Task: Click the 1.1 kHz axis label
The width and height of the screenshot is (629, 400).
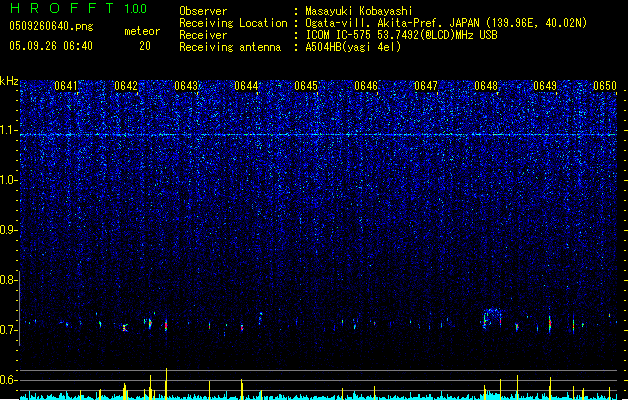Action: pos(8,130)
